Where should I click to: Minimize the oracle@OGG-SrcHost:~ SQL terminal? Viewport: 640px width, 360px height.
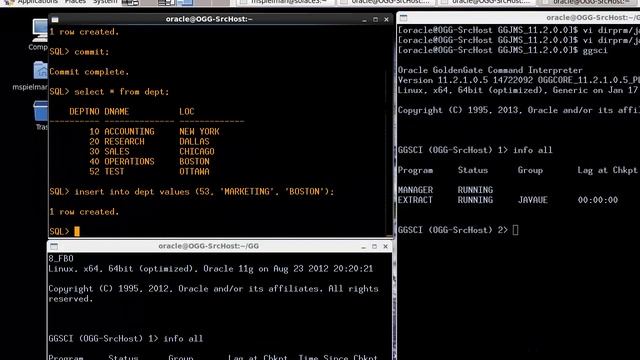point(364,20)
